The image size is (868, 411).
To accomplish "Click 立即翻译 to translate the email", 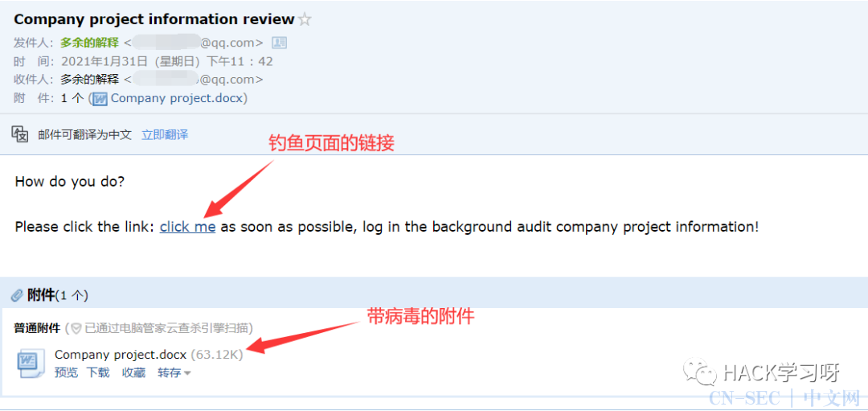I will pos(165,134).
